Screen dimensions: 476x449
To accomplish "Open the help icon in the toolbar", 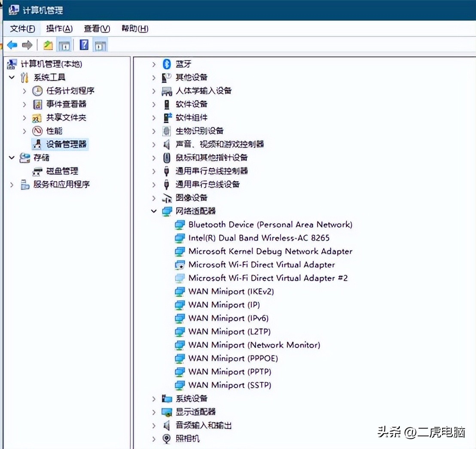I will (x=84, y=44).
